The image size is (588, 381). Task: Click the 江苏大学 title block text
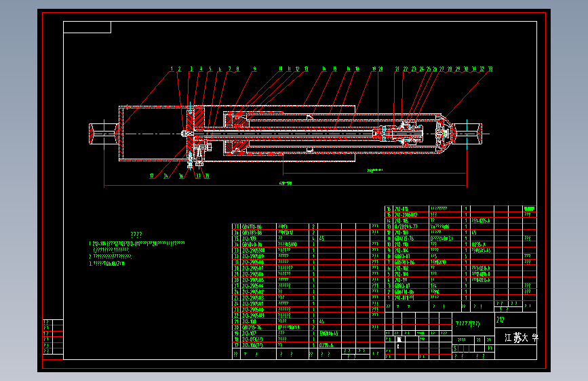coord(521,338)
